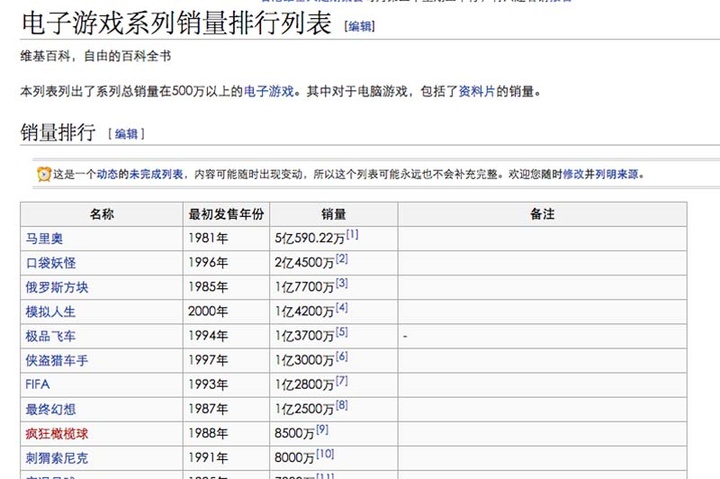The width and height of the screenshot is (720, 479).
Task: Click 编辑 link next to 销量排行 heading
Action: pos(126,134)
